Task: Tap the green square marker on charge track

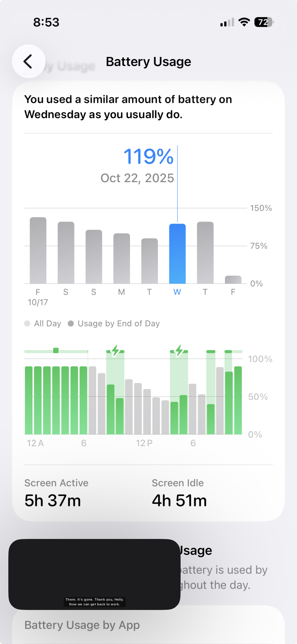Action: click(56, 351)
